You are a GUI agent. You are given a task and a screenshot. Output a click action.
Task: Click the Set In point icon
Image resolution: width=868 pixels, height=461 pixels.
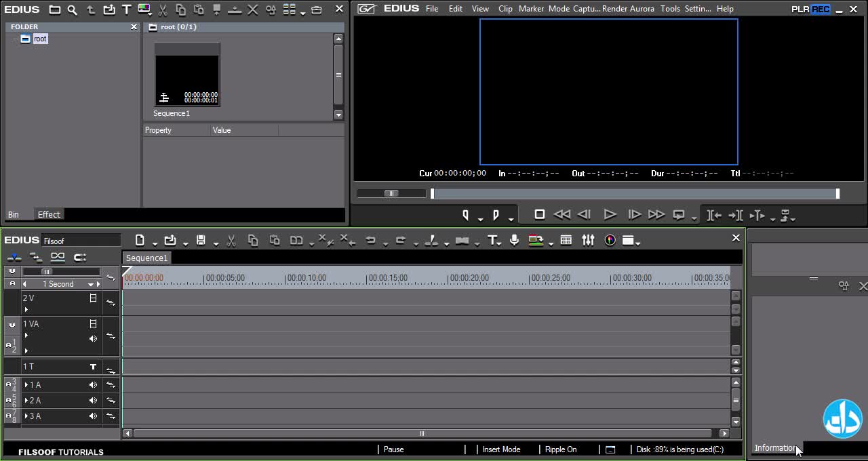coord(466,215)
